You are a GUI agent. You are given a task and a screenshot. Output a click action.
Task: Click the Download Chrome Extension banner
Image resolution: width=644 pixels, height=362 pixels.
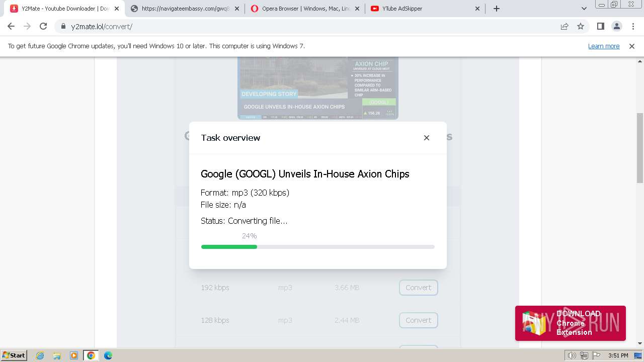pyautogui.click(x=571, y=323)
